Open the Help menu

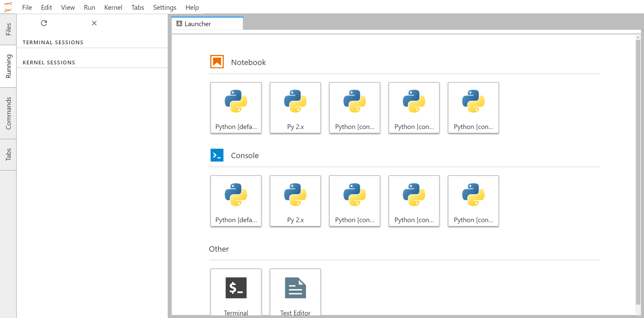pyautogui.click(x=192, y=7)
